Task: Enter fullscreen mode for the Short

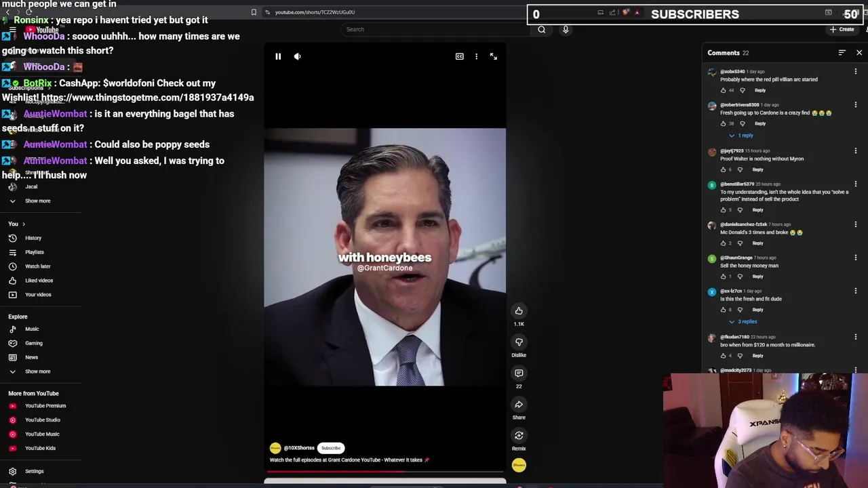Action: [x=494, y=56]
